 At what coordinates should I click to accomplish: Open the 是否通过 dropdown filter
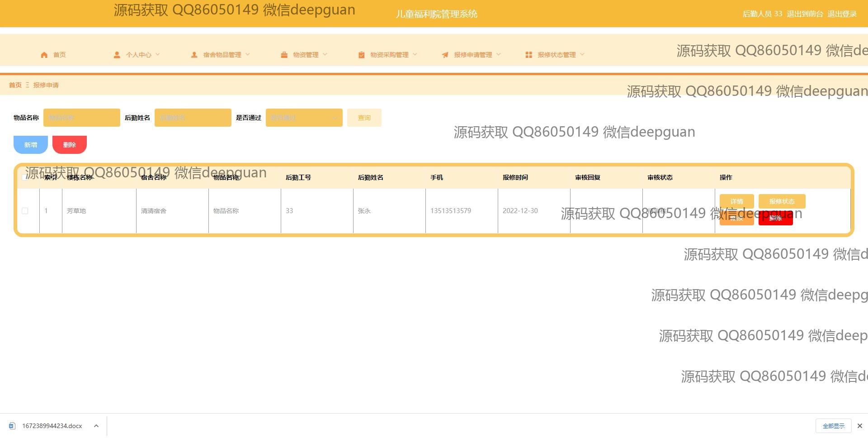[304, 118]
